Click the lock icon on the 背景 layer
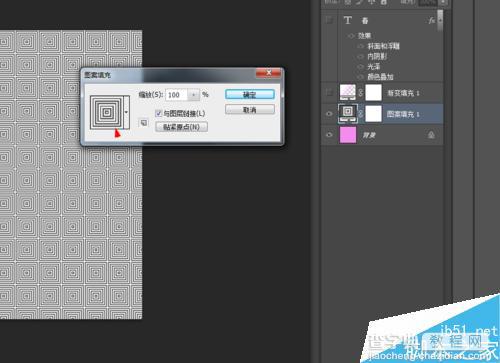 click(431, 135)
